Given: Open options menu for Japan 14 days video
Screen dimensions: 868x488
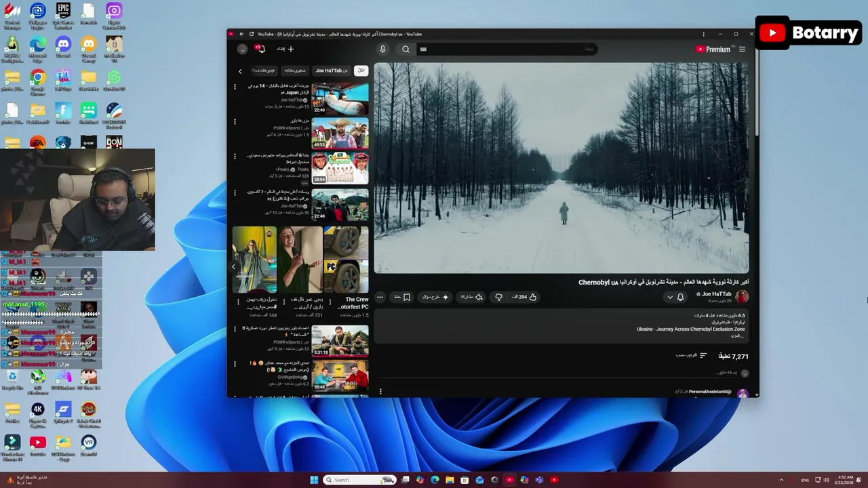Looking at the screenshot, I should pos(235,87).
